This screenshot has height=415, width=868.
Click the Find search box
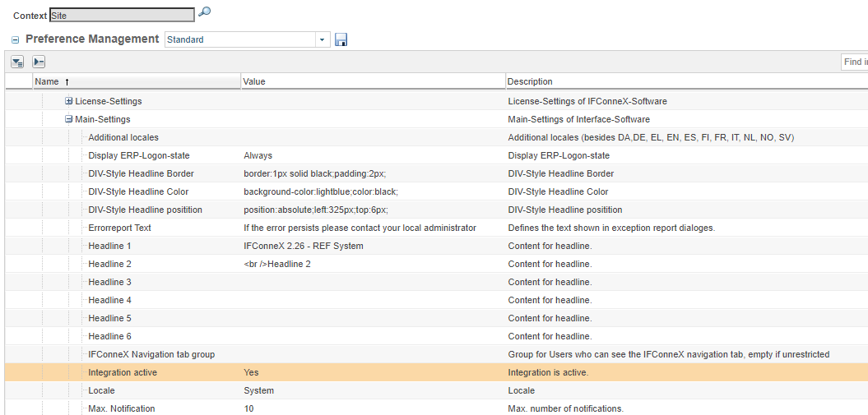[x=854, y=62]
